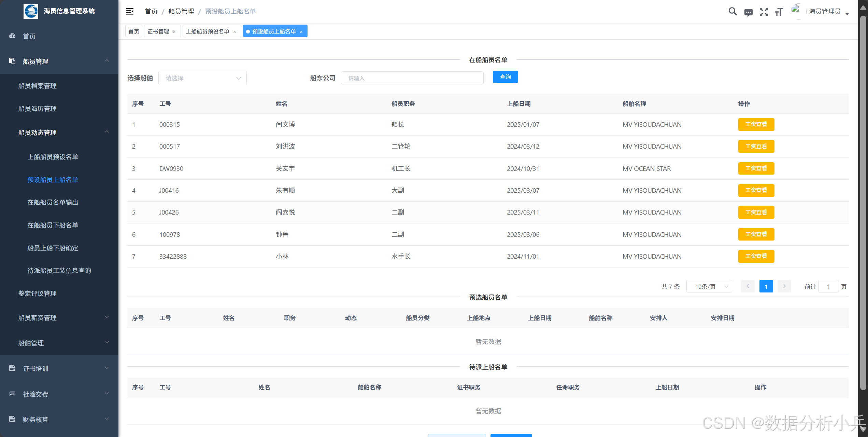Click the search magnifier icon
The width and height of the screenshot is (868, 437).
click(x=732, y=12)
